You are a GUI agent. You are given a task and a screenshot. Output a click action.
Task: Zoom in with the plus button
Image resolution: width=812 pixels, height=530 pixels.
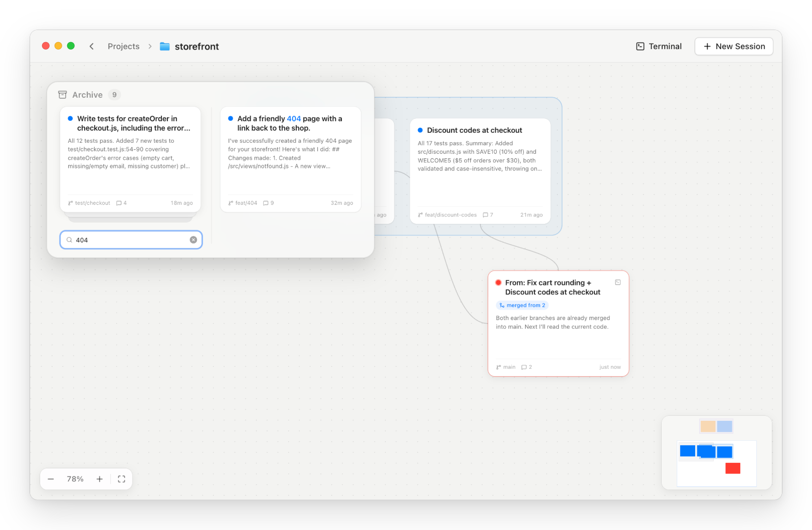pyautogui.click(x=99, y=479)
